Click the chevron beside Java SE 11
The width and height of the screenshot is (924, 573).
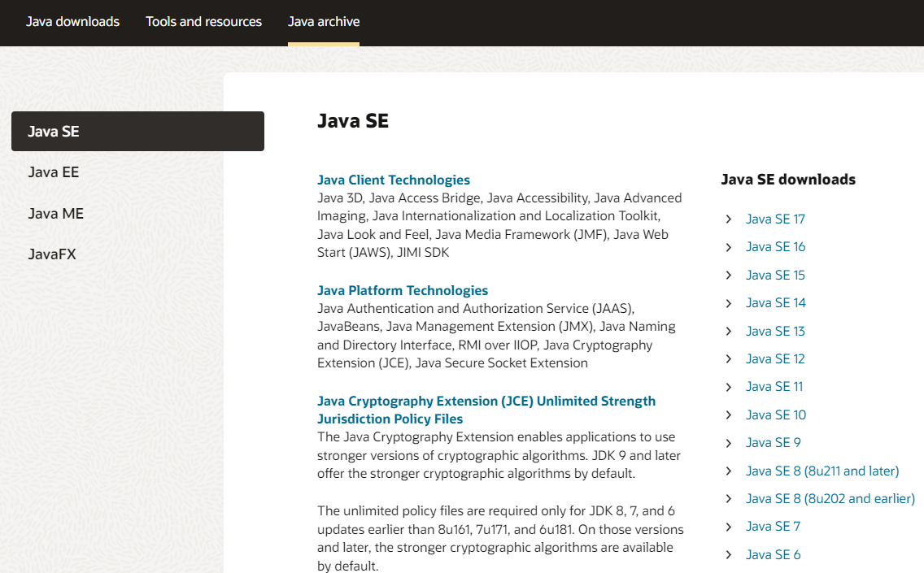(x=728, y=387)
